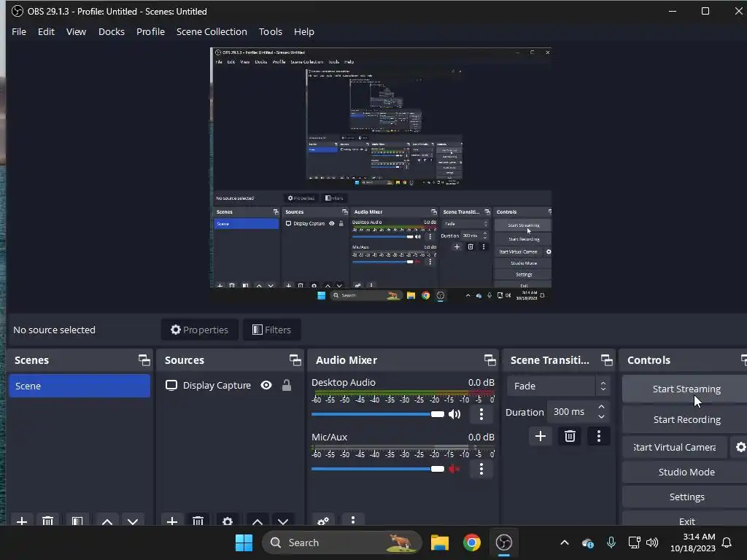Open Scene Collection menu

pyautogui.click(x=212, y=31)
